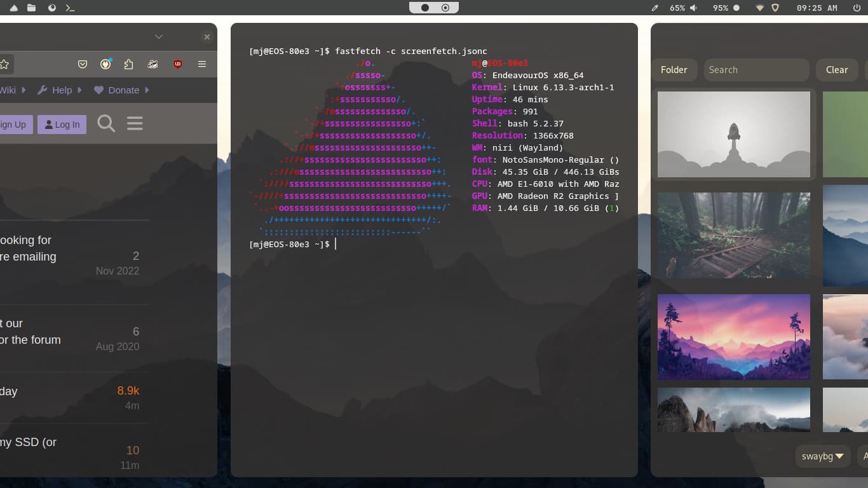
Task: Expand the arrow next to Help
Action: pos(80,90)
